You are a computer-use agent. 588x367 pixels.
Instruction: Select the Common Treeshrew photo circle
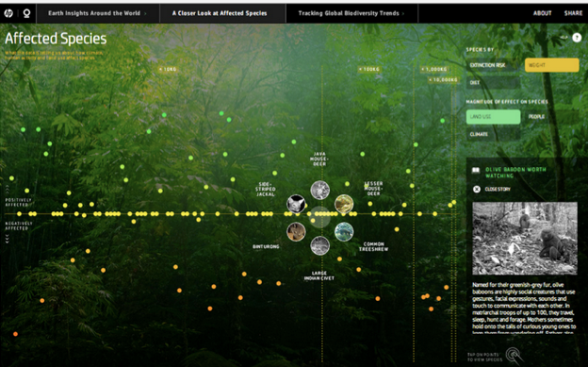[x=344, y=231]
